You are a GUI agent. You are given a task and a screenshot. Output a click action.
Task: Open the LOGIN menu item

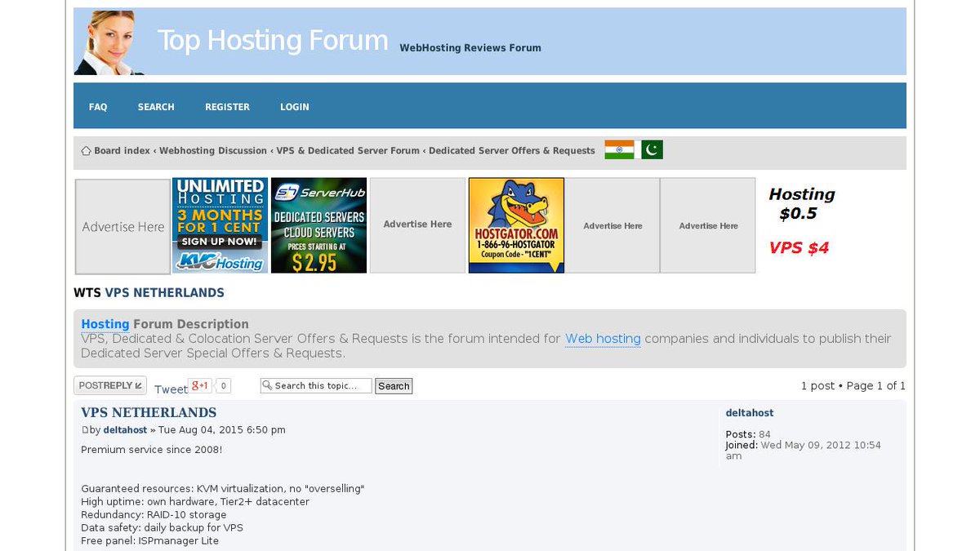coord(294,106)
